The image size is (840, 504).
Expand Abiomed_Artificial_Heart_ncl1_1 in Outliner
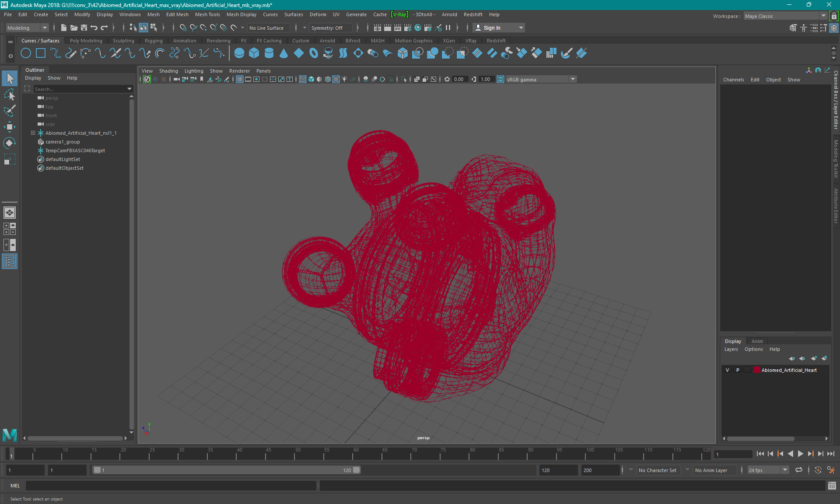click(32, 133)
